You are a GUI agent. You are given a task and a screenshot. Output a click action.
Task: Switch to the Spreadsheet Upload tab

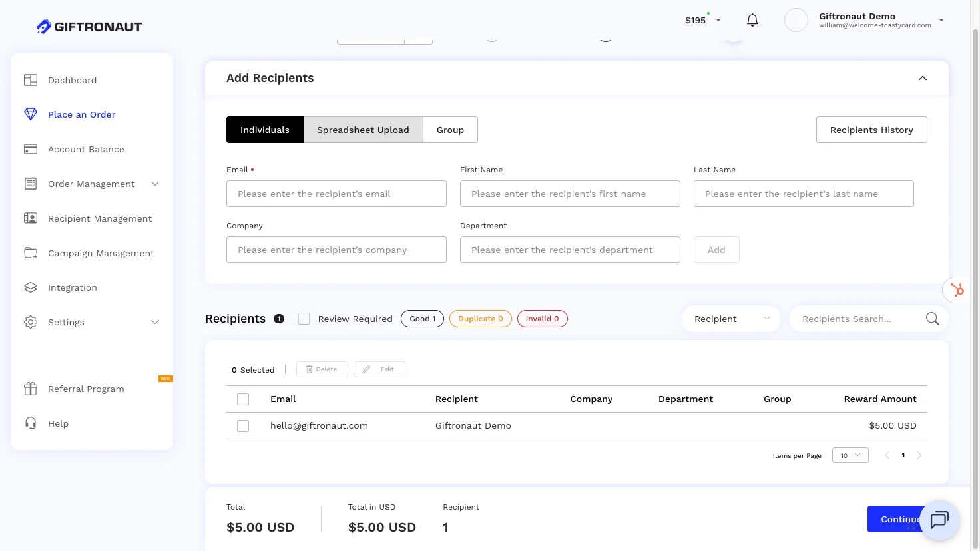[363, 130]
